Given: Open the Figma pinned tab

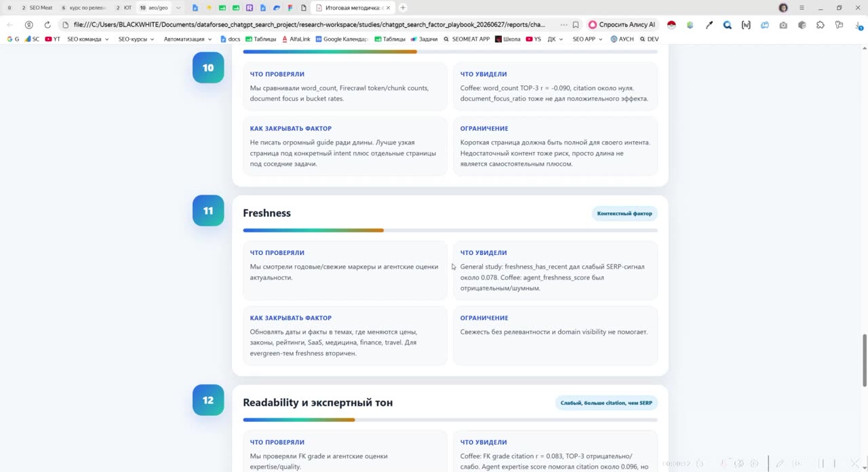Looking at the screenshot, I should tap(290, 7).
